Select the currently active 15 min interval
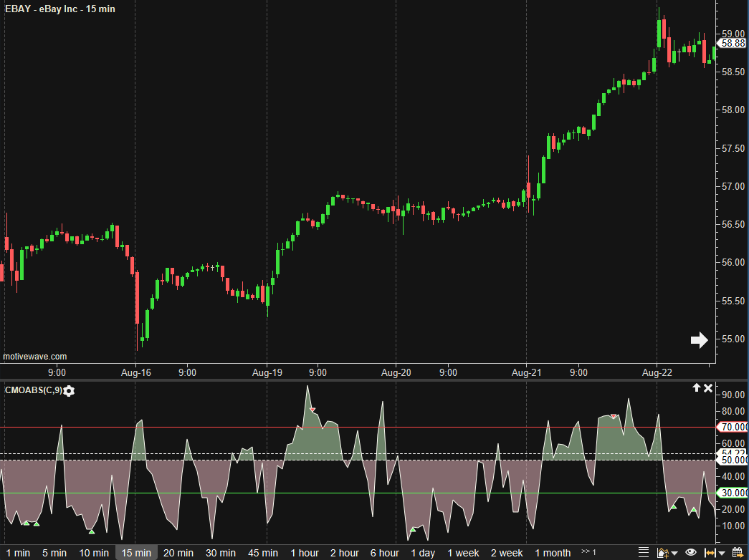 [x=136, y=553]
